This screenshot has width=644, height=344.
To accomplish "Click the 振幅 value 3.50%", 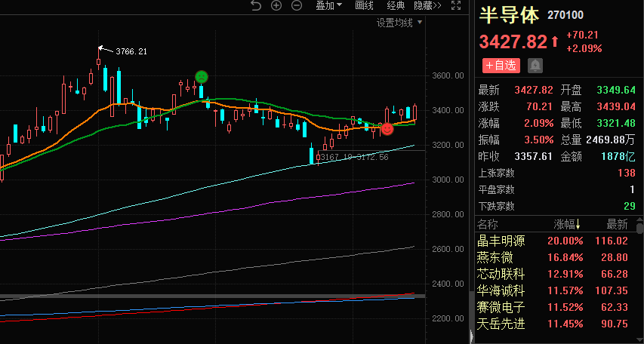I will click(x=539, y=140).
